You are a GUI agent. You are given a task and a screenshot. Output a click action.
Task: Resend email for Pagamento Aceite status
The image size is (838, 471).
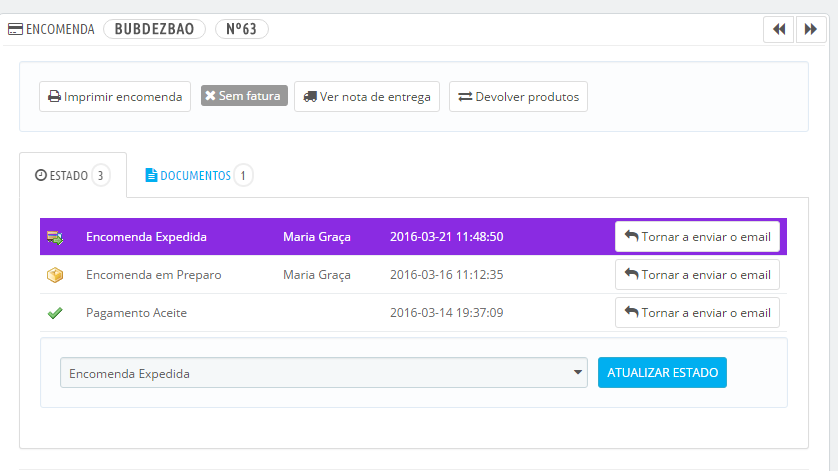pos(697,313)
